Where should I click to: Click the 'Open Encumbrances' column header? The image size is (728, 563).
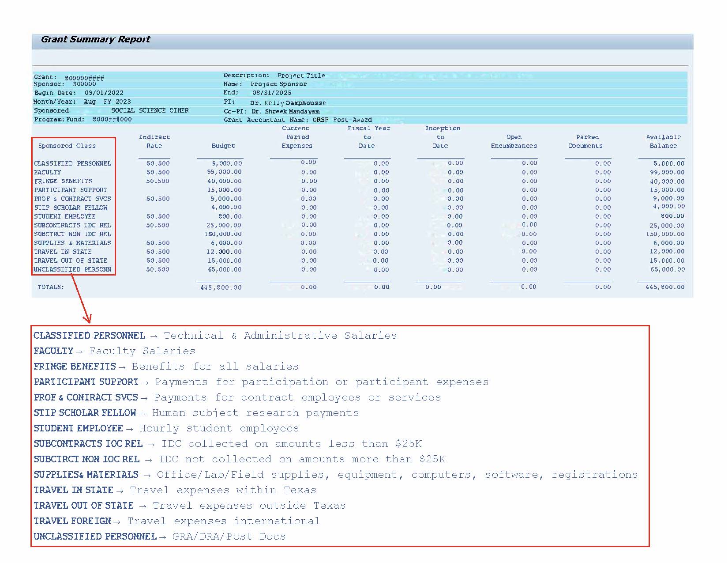(x=514, y=141)
